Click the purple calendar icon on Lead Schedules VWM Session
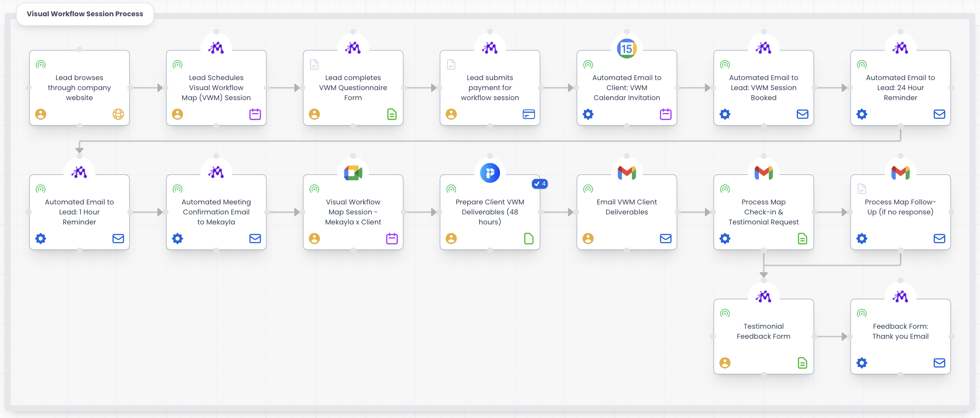This screenshot has width=980, height=418. tap(255, 114)
